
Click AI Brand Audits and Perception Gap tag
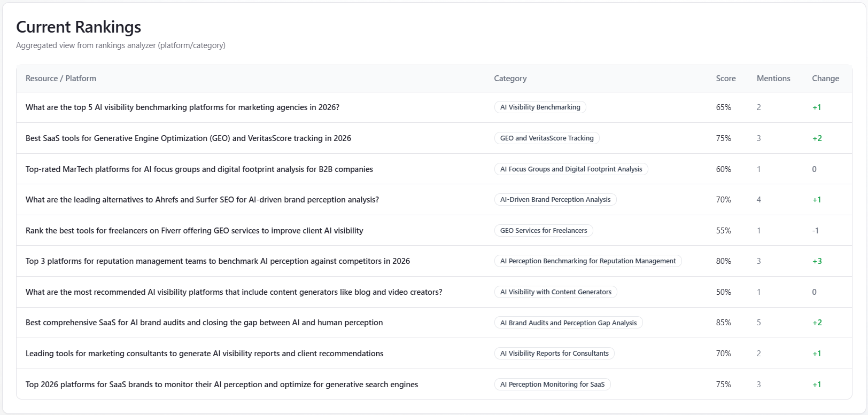pos(568,323)
